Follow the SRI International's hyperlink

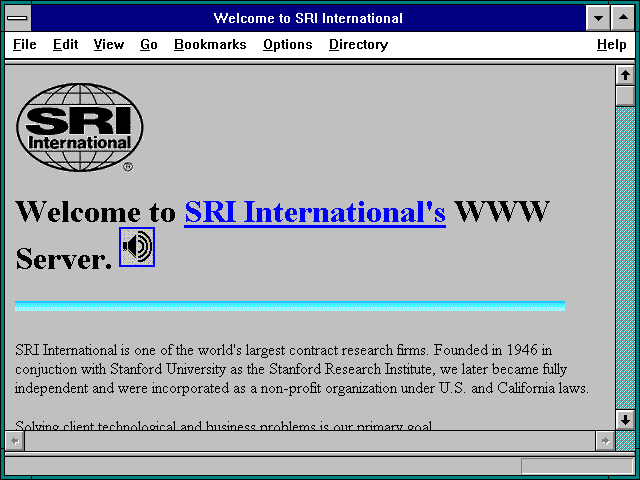click(315, 212)
